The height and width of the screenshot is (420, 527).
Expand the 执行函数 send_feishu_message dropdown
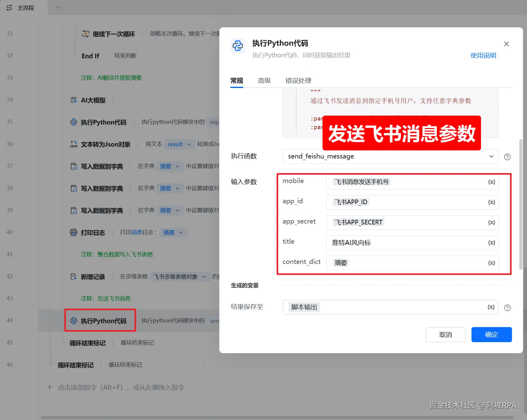click(390, 156)
